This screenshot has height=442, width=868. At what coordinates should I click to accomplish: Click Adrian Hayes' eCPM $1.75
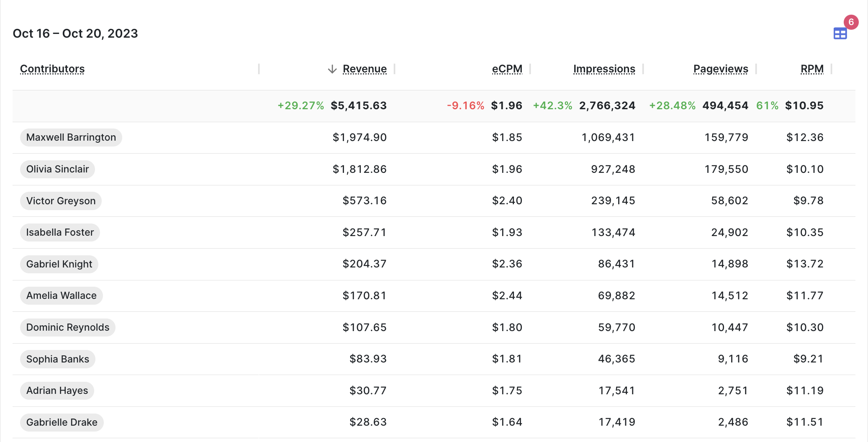(507, 391)
